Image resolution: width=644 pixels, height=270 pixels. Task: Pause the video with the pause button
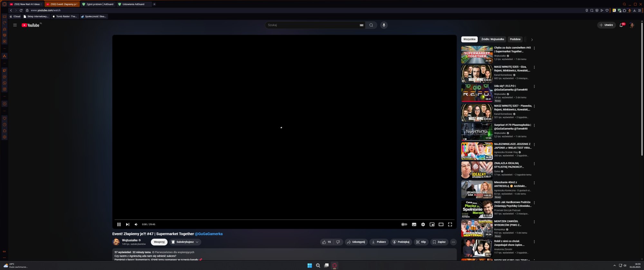pyautogui.click(x=119, y=225)
